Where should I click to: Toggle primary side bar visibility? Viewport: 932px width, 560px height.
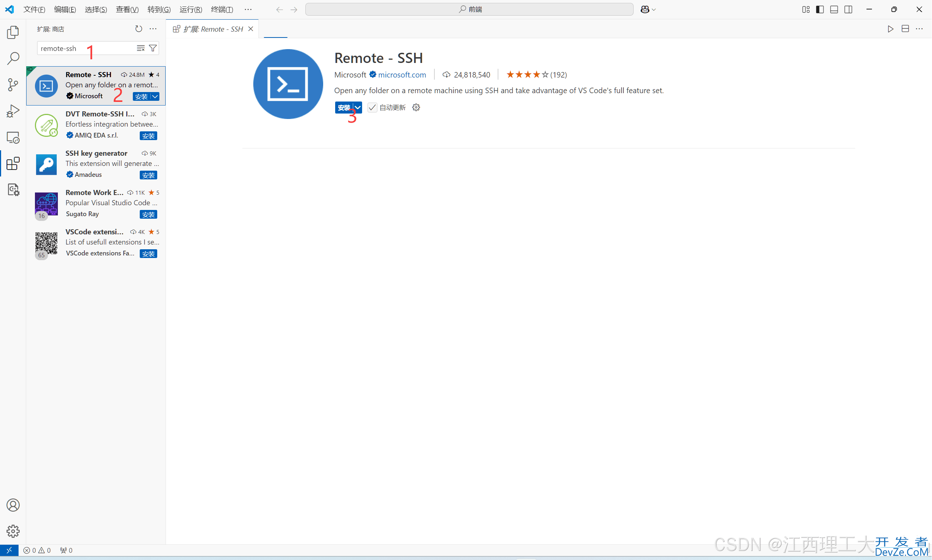[820, 9]
